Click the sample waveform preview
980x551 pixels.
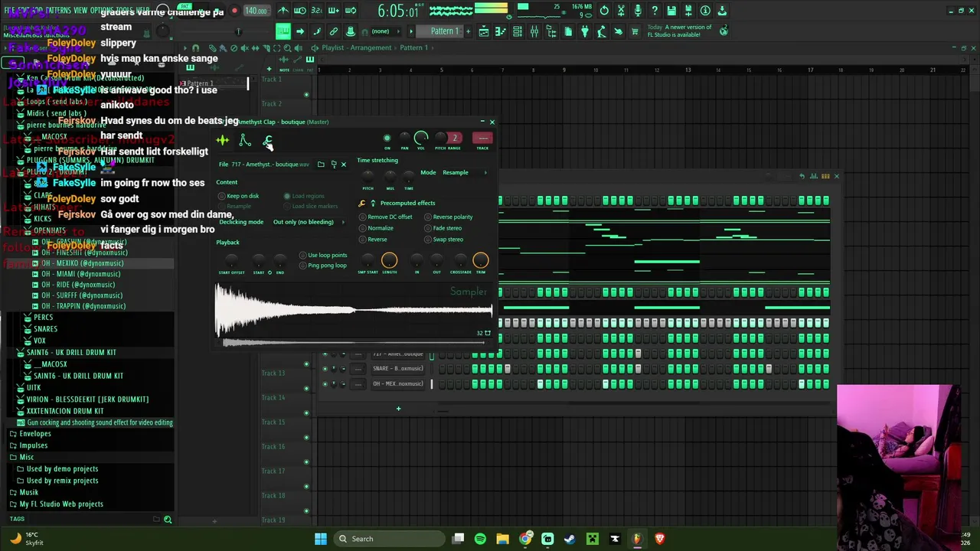[354, 310]
